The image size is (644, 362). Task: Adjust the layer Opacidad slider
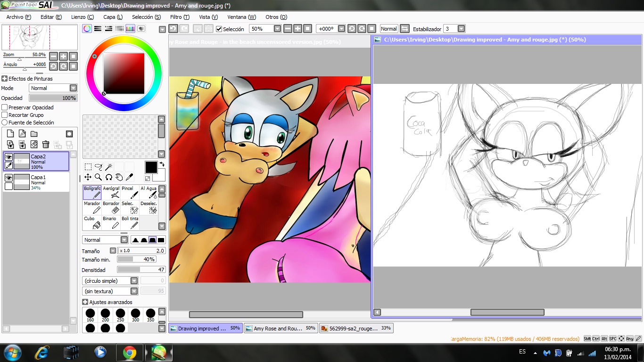pos(53,98)
